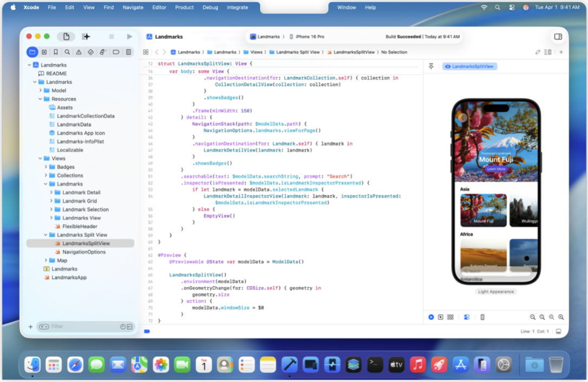Switch preview to Selectable mode
Image resolution: width=588 pixels, height=382 pixels.
click(441, 317)
